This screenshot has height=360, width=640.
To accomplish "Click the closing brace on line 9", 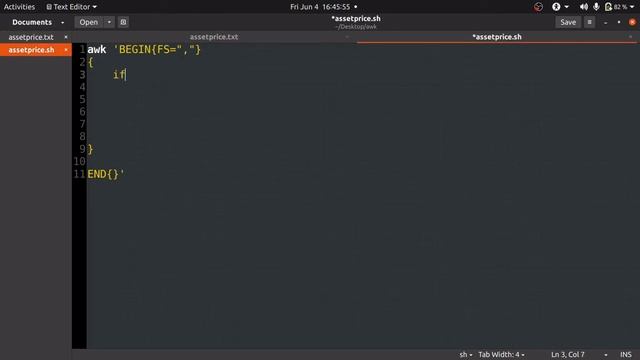I will 91,149.
